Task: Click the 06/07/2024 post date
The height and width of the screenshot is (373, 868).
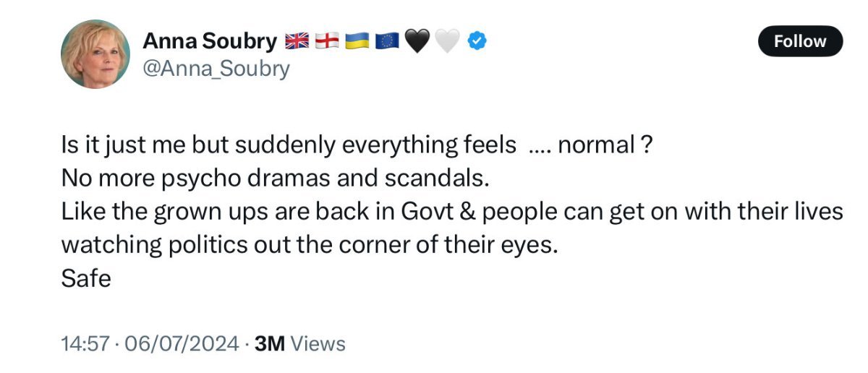Action: coord(182,343)
